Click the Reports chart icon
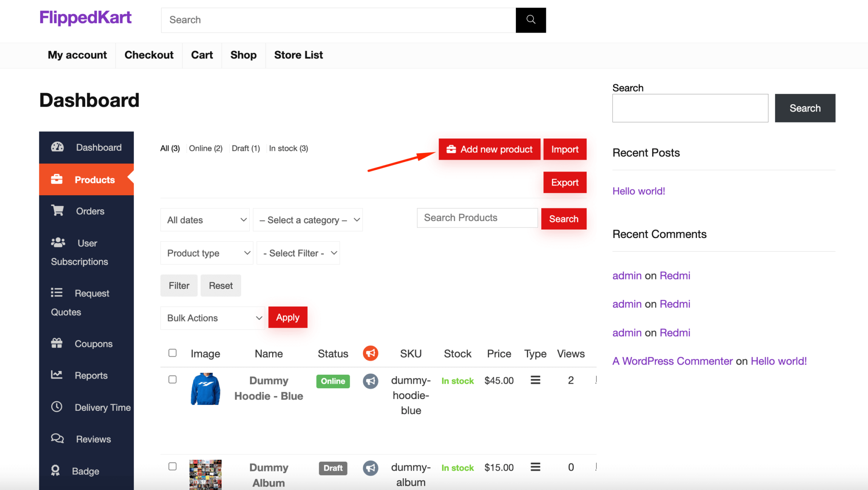 57,375
